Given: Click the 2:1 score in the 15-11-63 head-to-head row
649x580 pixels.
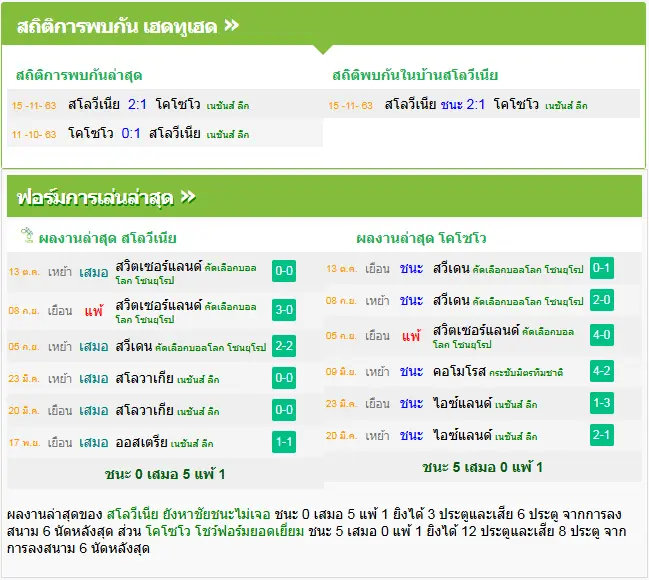Looking at the screenshot, I should 137,104.
